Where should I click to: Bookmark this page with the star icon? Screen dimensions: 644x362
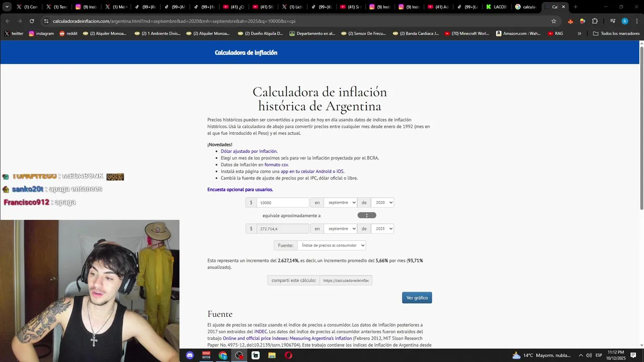[553, 21]
